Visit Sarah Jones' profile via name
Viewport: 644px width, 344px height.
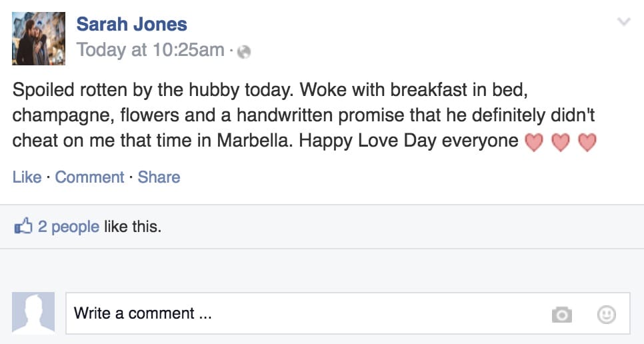point(132,24)
